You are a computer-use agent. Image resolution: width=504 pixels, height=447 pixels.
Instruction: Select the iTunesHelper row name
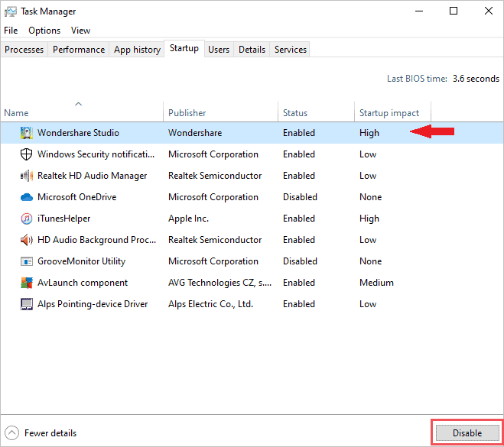[x=63, y=219]
